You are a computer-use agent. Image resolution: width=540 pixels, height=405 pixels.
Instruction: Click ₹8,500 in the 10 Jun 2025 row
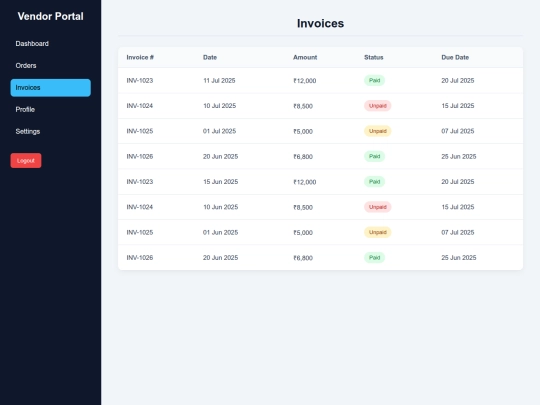[303, 207]
